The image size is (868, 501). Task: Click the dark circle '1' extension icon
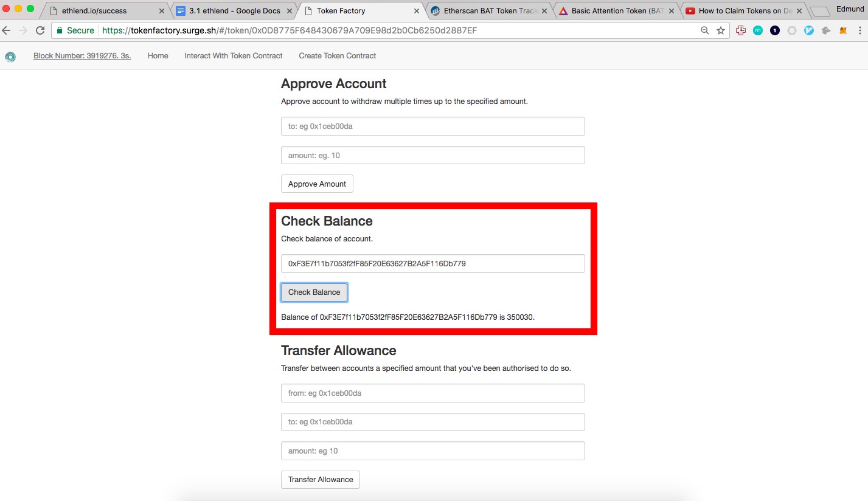click(775, 30)
